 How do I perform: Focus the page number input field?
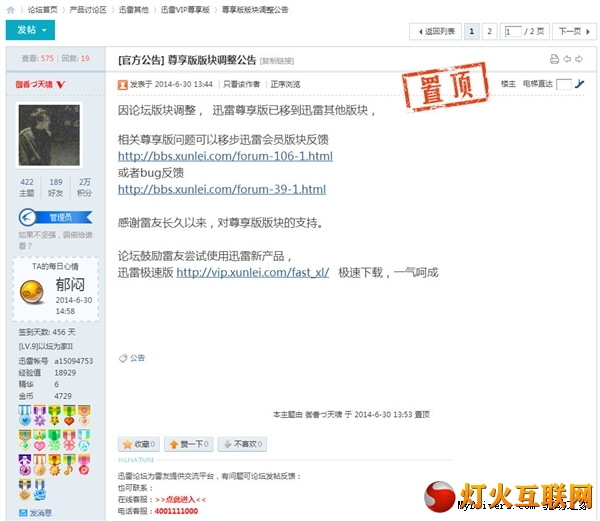513,31
